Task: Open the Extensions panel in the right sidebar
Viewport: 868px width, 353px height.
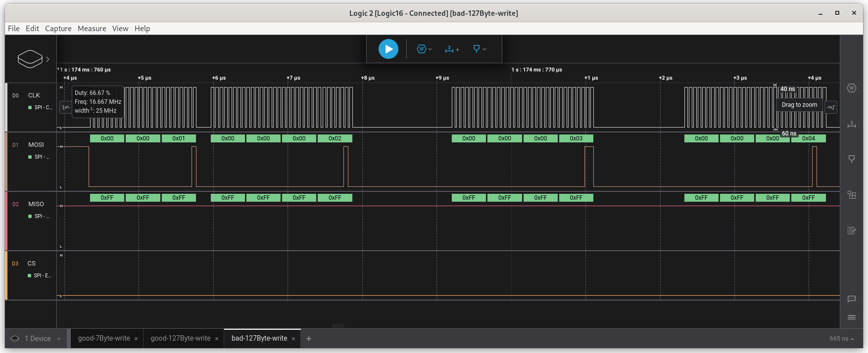Action: 851,195
